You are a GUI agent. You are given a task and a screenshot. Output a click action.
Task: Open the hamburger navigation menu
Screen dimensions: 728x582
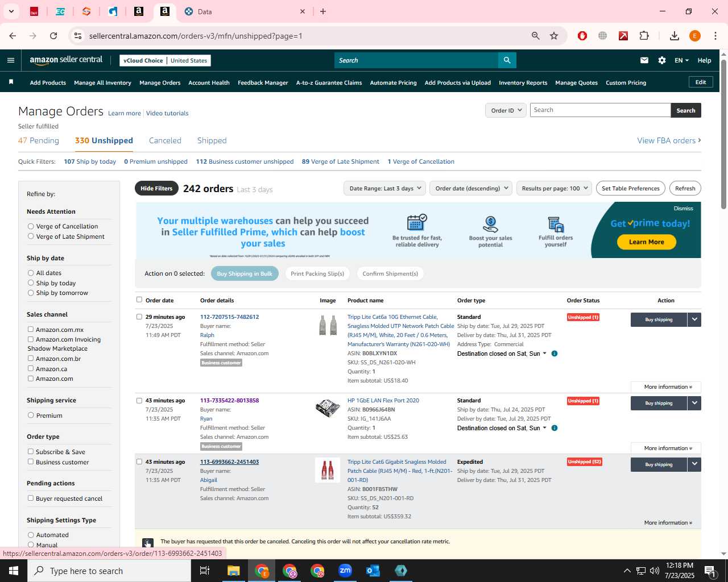11,60
